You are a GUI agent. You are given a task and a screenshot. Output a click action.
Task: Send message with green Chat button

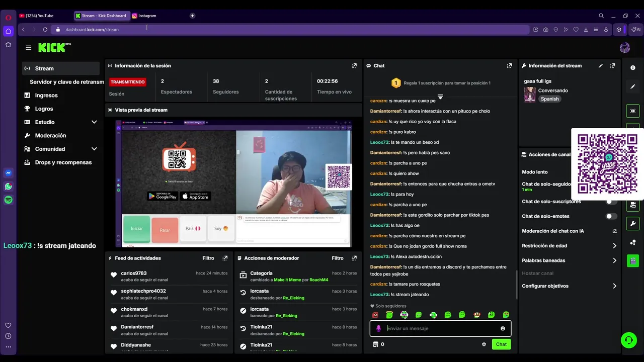click(501, 344)
